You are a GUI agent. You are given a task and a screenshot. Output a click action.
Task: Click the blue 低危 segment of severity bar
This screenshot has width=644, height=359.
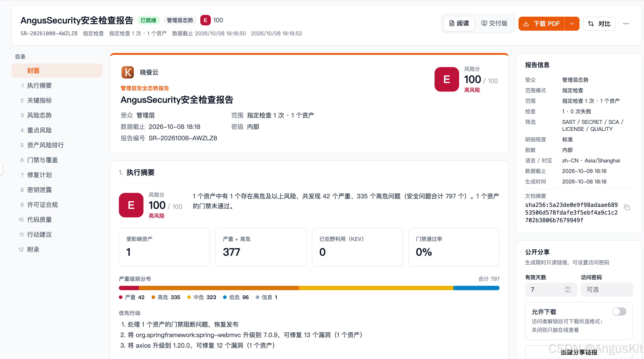point(476,288)
